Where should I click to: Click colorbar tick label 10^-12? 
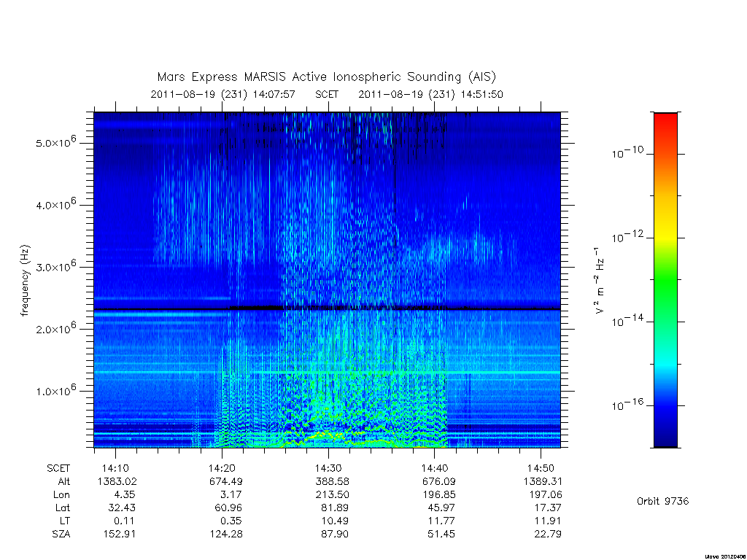coord(627,236)
